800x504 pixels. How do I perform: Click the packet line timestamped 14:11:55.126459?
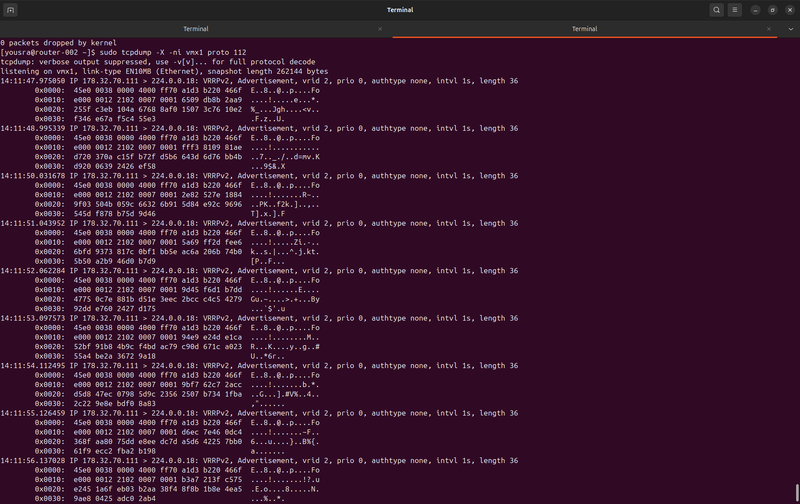click(259, 413)
